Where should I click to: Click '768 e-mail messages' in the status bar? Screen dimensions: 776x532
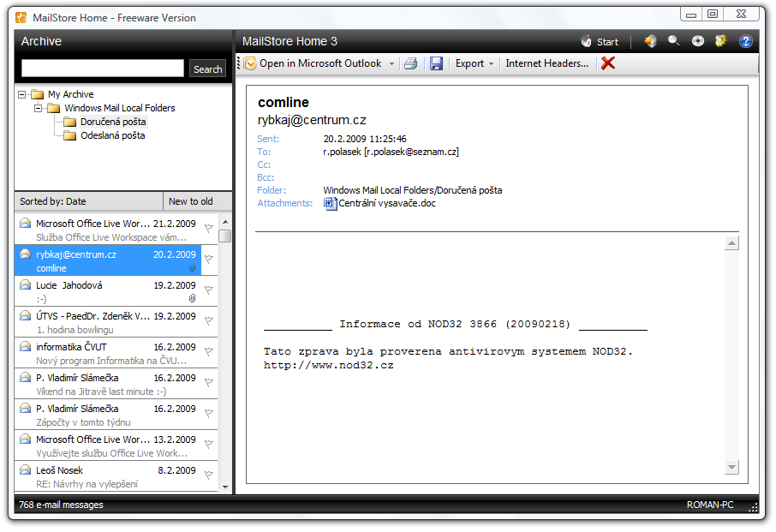[62, 505]
